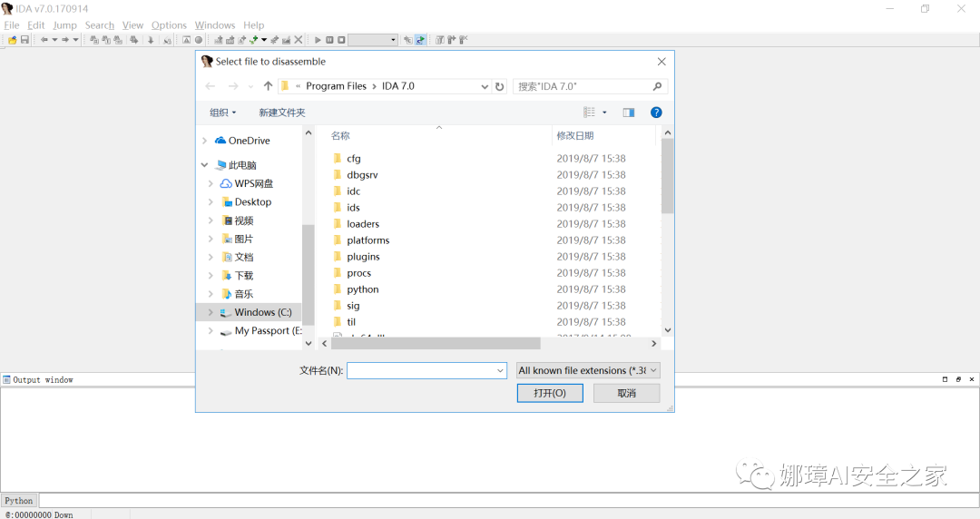Screen dimensions: 980x519
Task: Open the debugger selection combo box
Action: (x=373, y=40)
